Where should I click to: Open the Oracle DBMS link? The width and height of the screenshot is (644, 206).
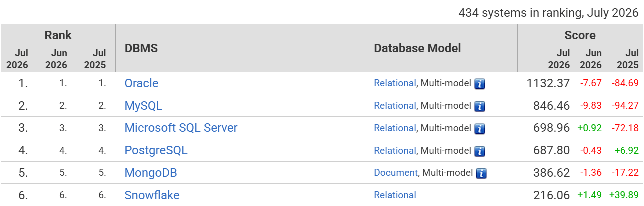[141, 83]
